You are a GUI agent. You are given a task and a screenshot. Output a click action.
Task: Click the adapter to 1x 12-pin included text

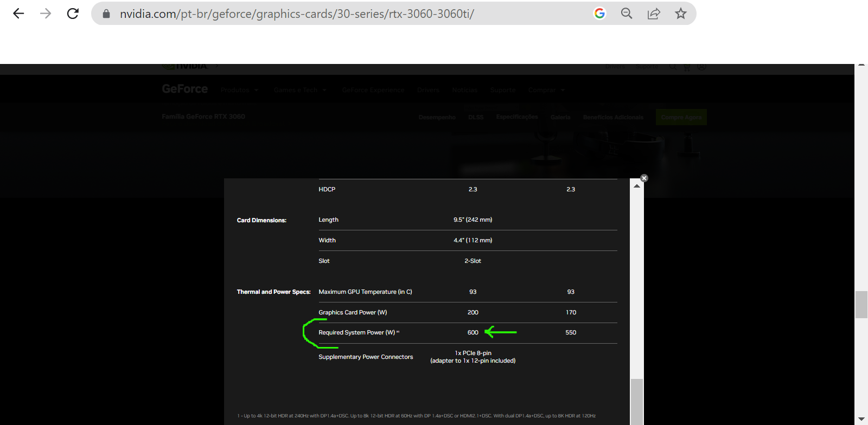(x=473, y=360)
